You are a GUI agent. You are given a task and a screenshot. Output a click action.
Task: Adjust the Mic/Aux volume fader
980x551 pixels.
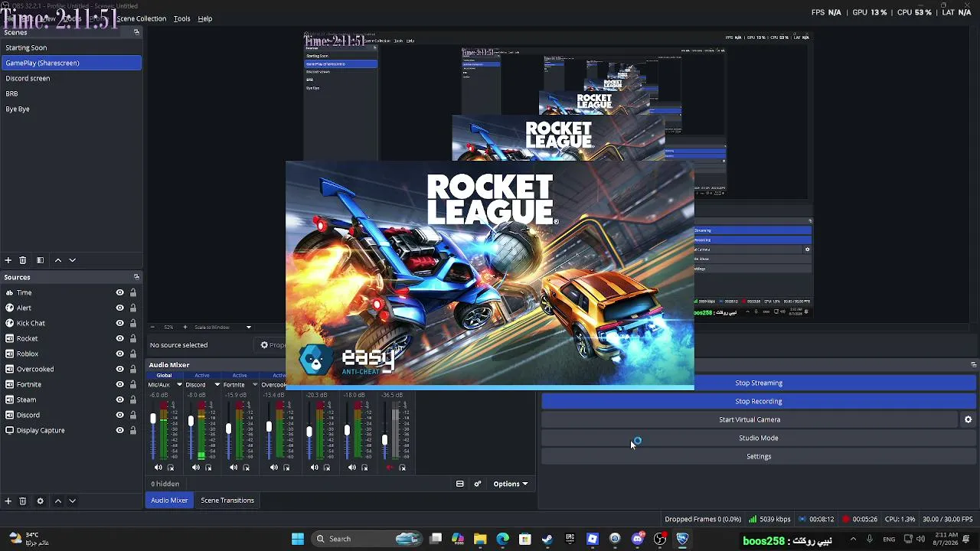(x=153, y=419)
